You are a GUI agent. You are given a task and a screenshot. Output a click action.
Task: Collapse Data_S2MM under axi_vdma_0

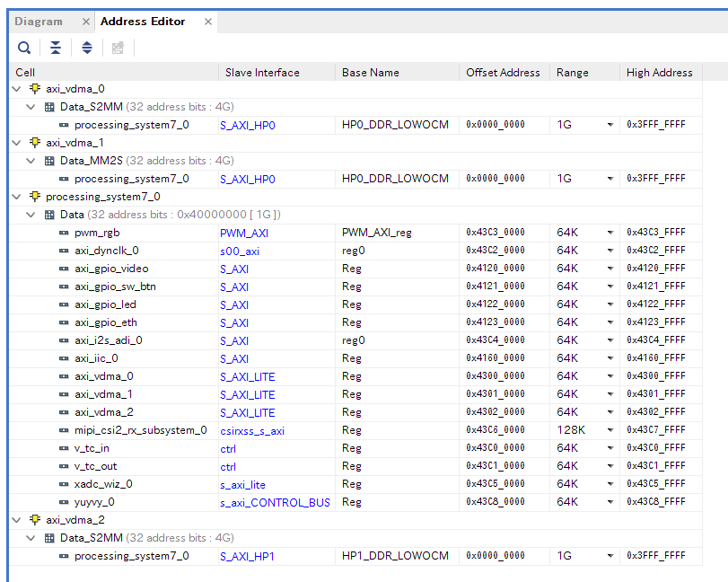(31, 107)
